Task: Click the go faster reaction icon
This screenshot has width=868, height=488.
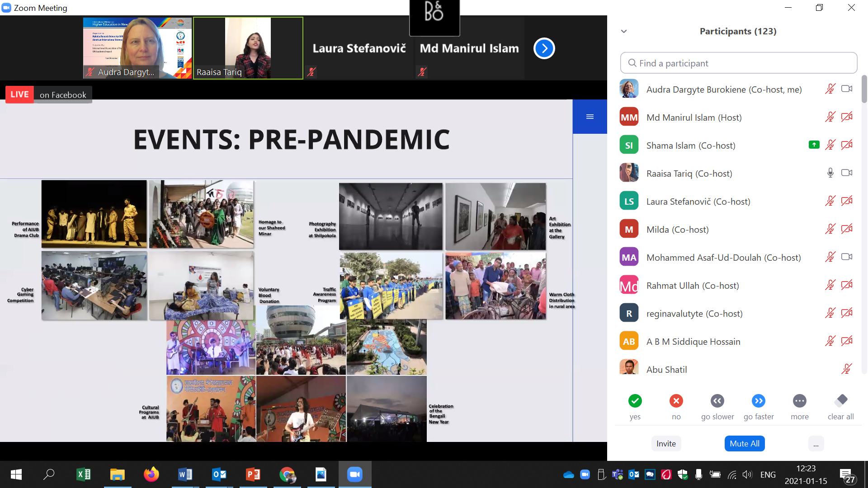Action: (759, 401)
